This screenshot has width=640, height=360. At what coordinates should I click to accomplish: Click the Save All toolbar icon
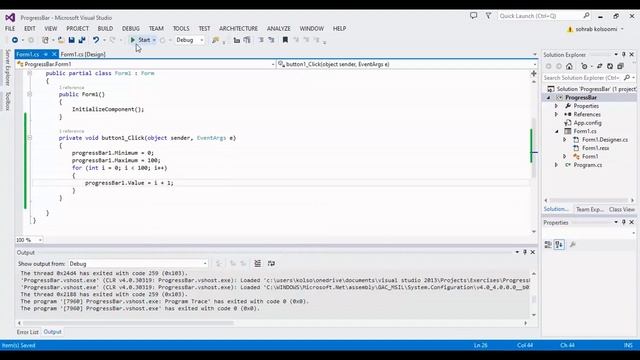(x=82, y=40)
